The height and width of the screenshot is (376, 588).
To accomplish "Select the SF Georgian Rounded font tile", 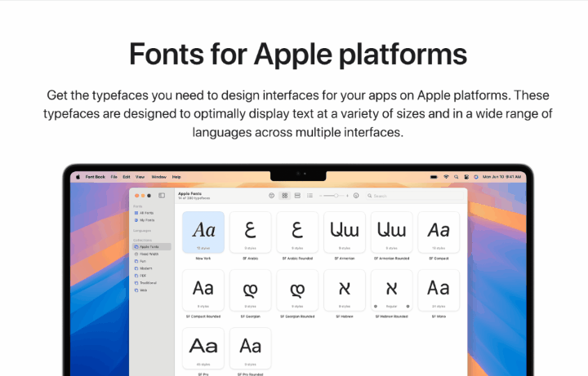I will point(297,290).
